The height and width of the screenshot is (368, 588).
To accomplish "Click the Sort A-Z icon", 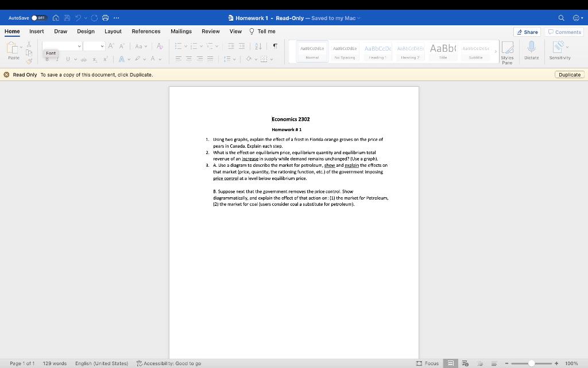I will click(258, 46).
